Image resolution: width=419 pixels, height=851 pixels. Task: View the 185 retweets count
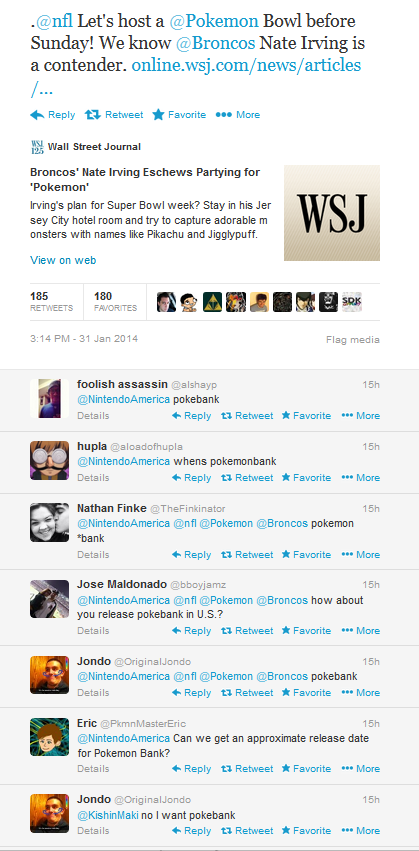51,302
